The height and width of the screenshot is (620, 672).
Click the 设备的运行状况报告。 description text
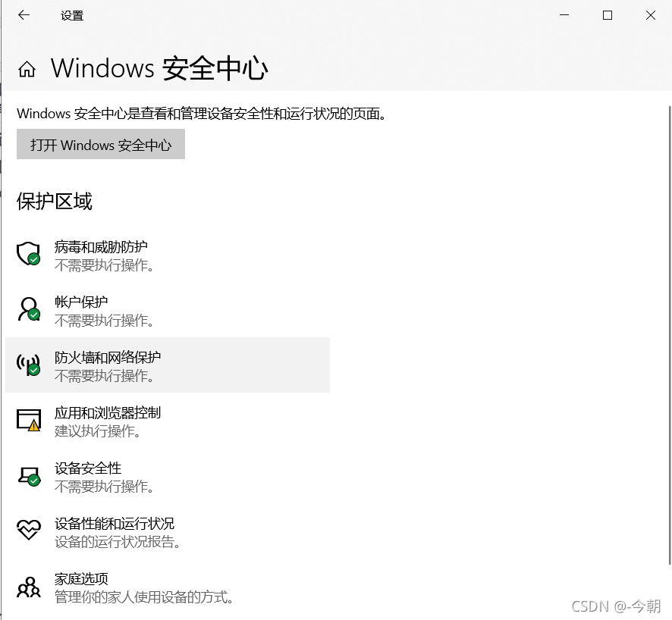tap(118, 542)
